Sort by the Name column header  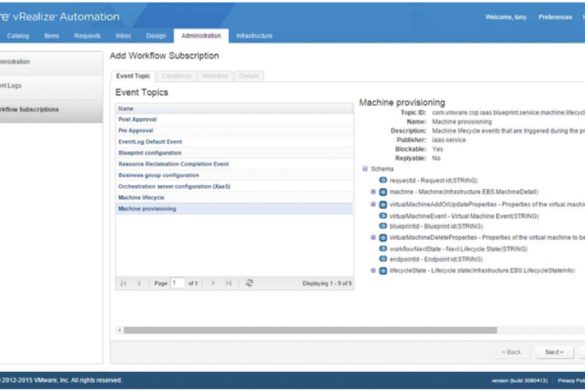[234, 109]
